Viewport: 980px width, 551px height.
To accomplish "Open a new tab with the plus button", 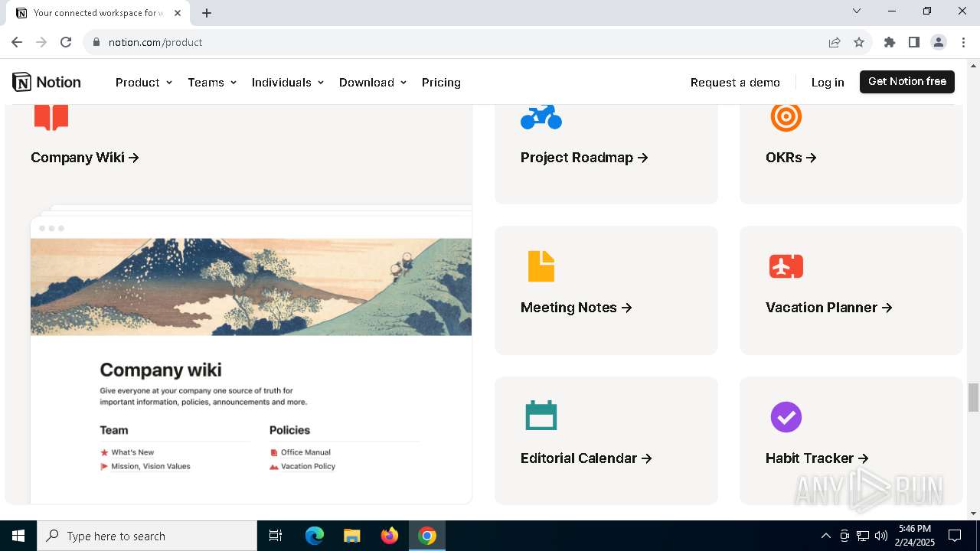I will pyautogui.click(x=207, y=13).
